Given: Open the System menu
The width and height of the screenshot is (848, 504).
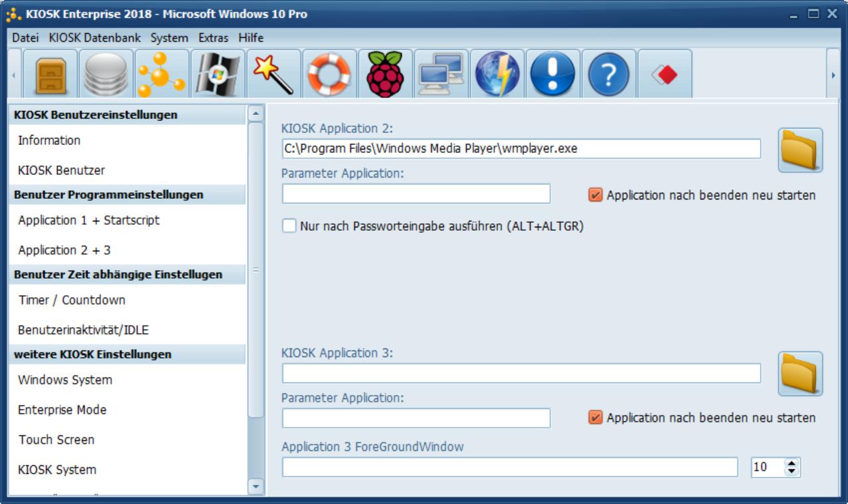Looking at the screenshot, I should coord(169,38).
